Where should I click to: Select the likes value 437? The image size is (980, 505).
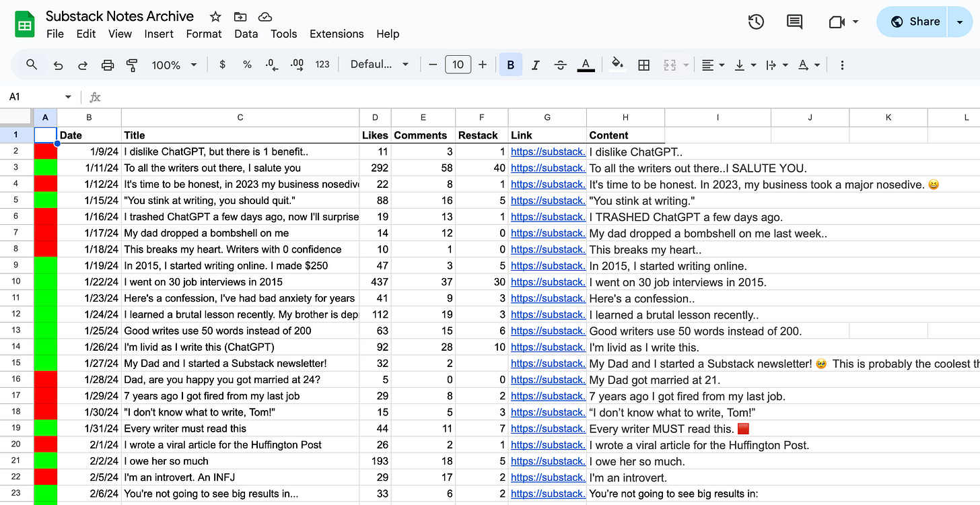tap(375, 282)
